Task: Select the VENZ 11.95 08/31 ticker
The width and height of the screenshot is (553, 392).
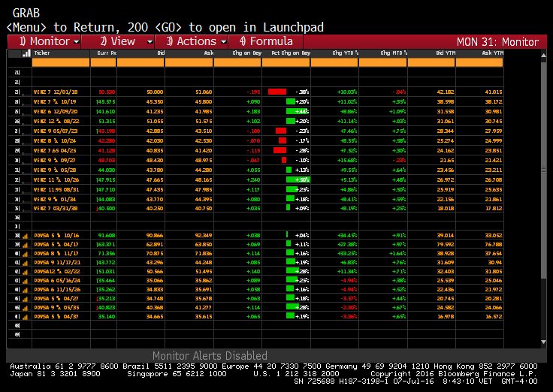Action: [56, 190]
